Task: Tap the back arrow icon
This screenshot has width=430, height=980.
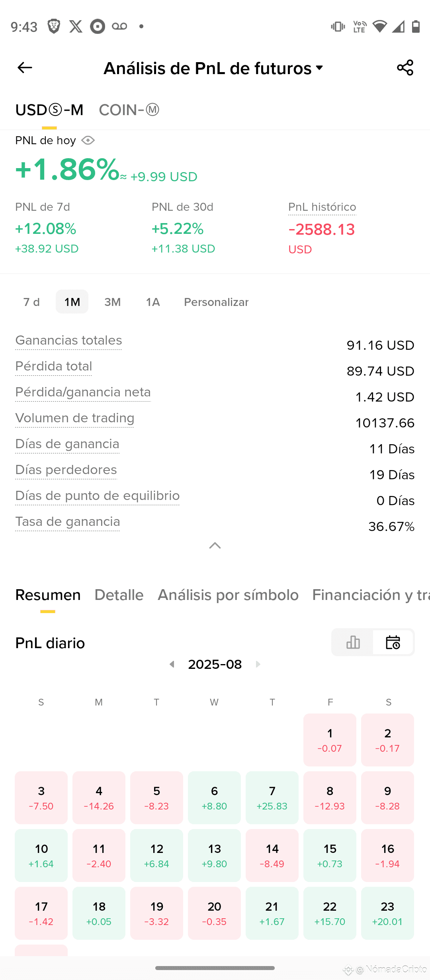Action: [x=25, y=68]
